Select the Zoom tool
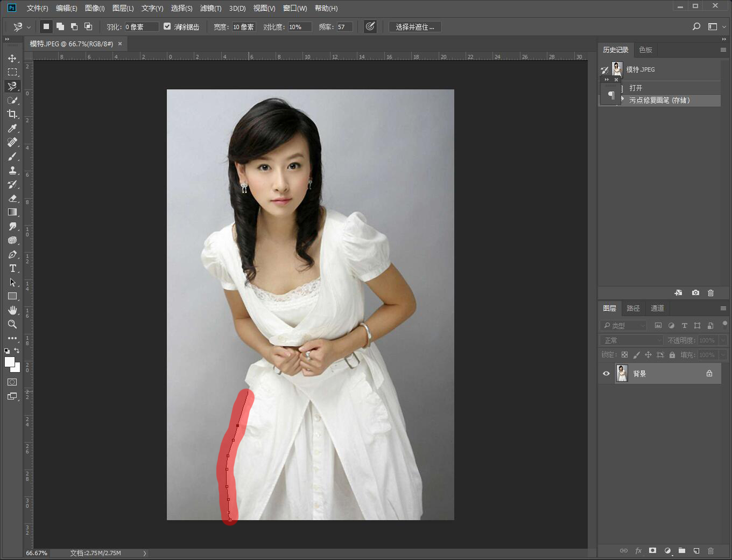The height and width of the screenshot is (560, 732). 12,324
